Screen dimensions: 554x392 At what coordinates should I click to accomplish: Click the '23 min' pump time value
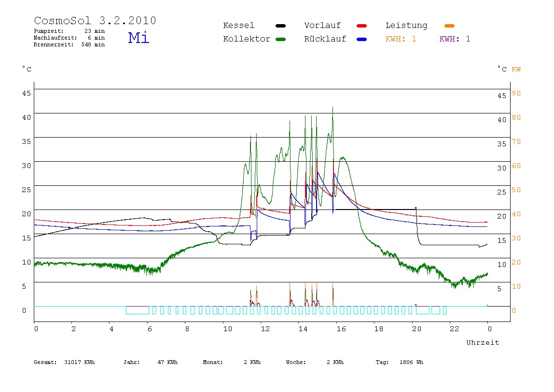(95, 31)
